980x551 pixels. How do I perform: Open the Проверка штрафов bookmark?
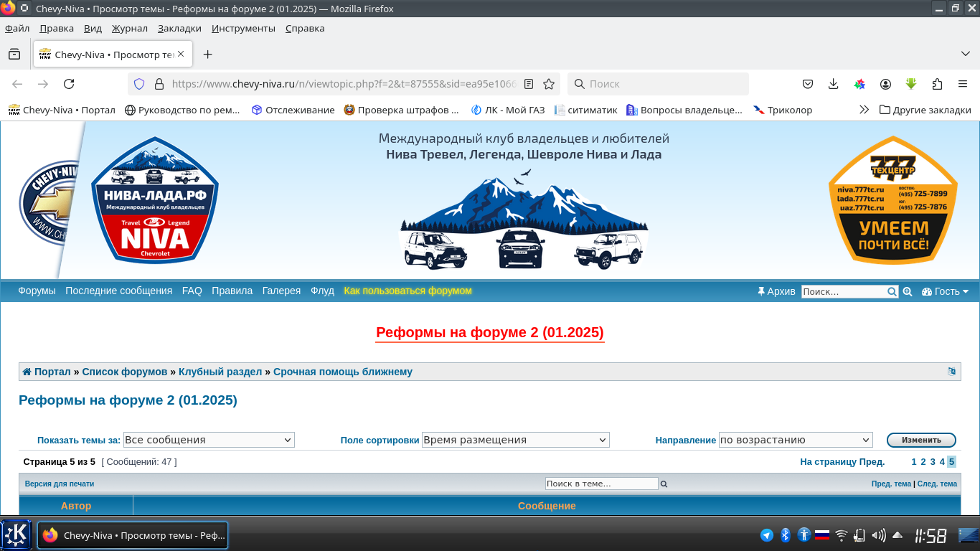(401, 110)
